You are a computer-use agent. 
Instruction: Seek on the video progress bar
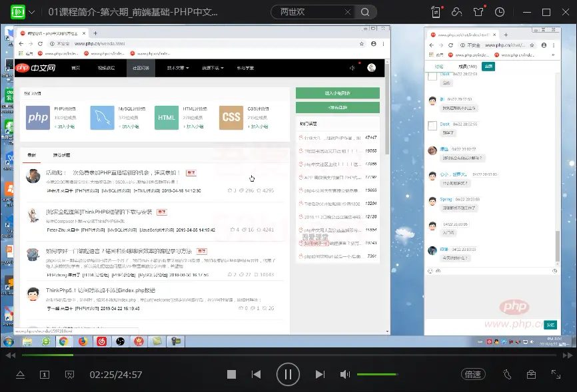coord(289,355)
